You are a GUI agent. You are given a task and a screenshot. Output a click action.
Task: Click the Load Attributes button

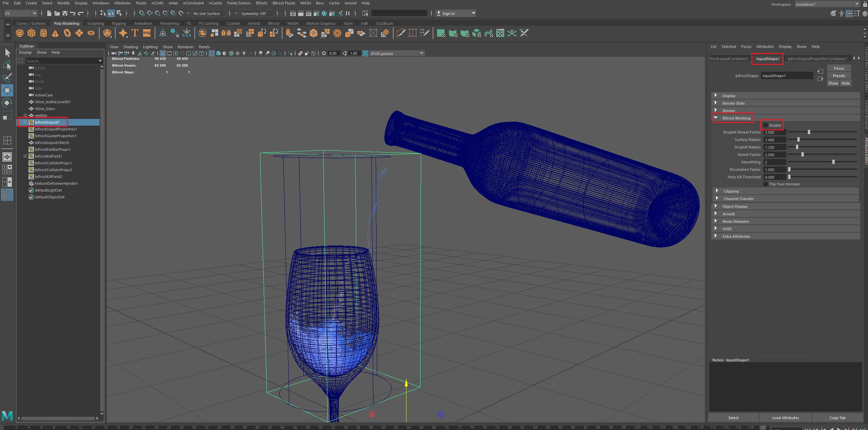(785, 418)
